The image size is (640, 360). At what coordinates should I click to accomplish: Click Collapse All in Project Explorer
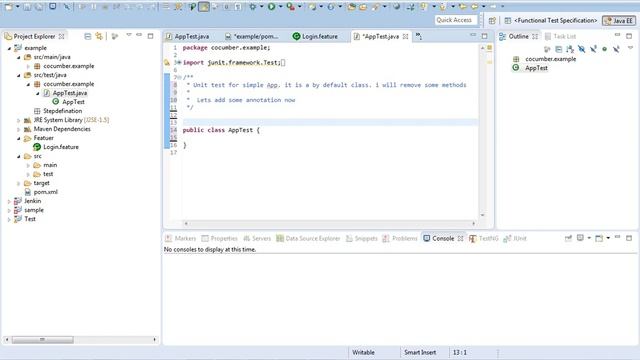point(87,36)
